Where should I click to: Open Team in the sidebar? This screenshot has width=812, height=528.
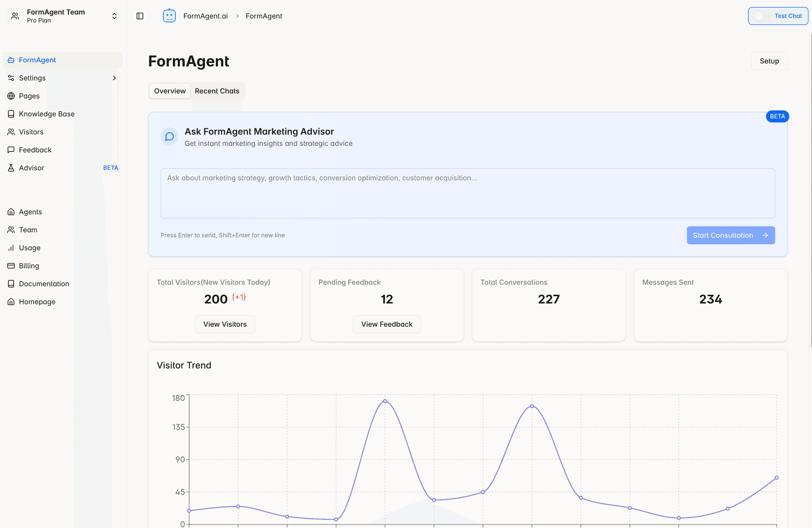63,230
